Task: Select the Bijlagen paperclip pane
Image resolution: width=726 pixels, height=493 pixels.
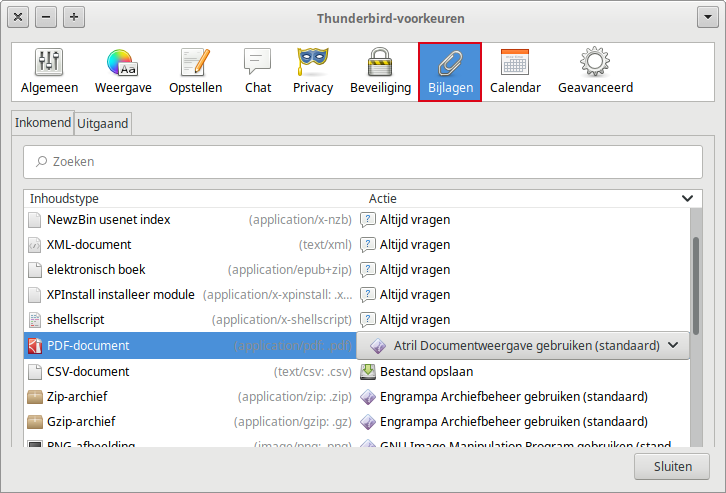Action: click(x=450, y=72)
